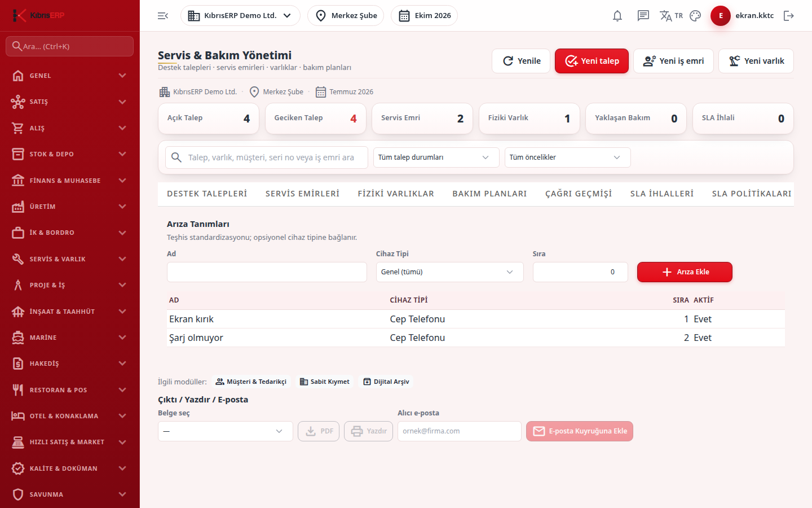
Task: Open the Müşteri & Tedarikçi module link
Action: coord(251,382)
